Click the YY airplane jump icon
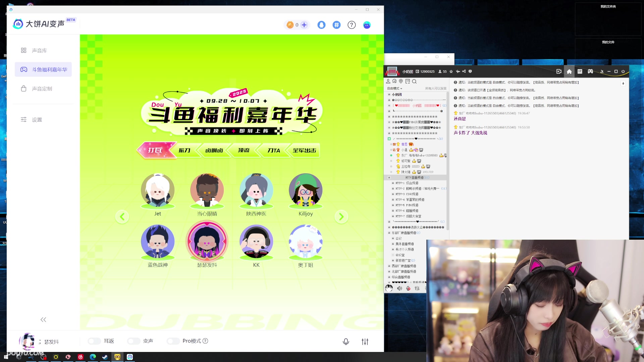Image resolution: width=644 pixels, height=362 pixels. click(458, 71)
